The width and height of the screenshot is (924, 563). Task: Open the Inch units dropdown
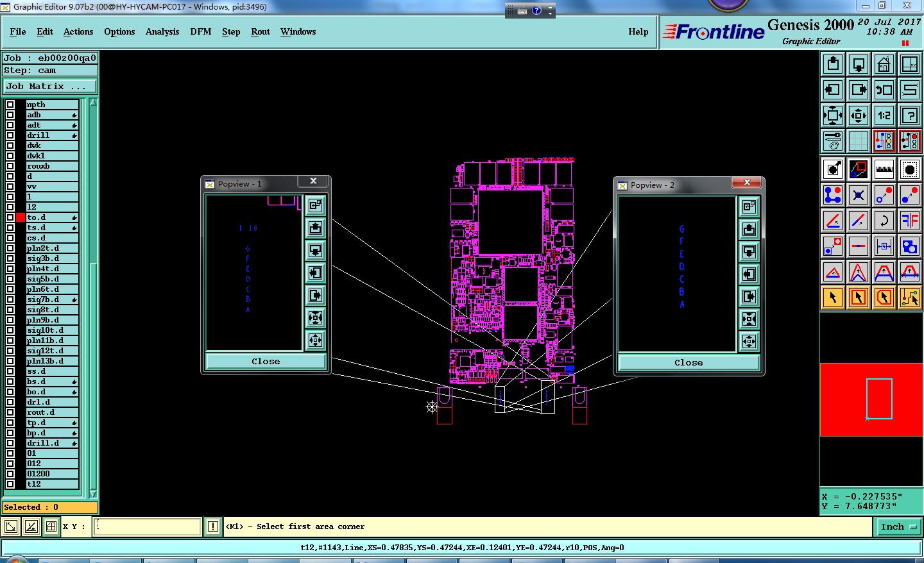898,527
